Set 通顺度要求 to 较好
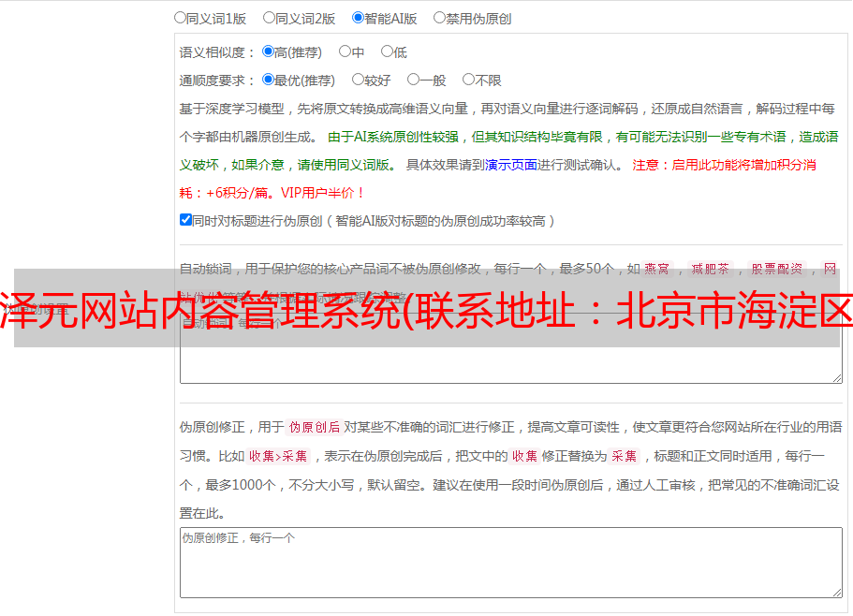 coord(358,80)
